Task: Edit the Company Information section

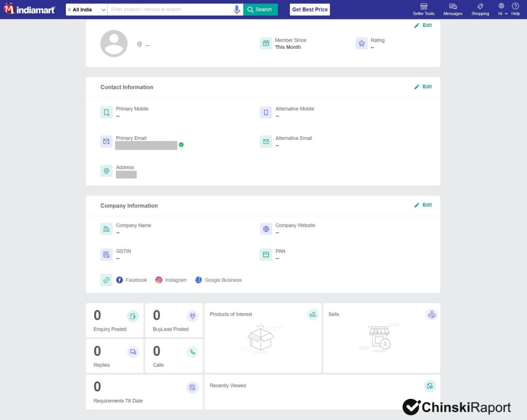Action: 423,205
